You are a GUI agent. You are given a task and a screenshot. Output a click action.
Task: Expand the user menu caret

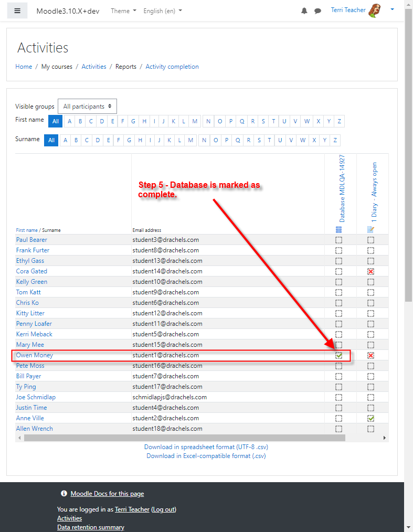click(x=393, y=9)
